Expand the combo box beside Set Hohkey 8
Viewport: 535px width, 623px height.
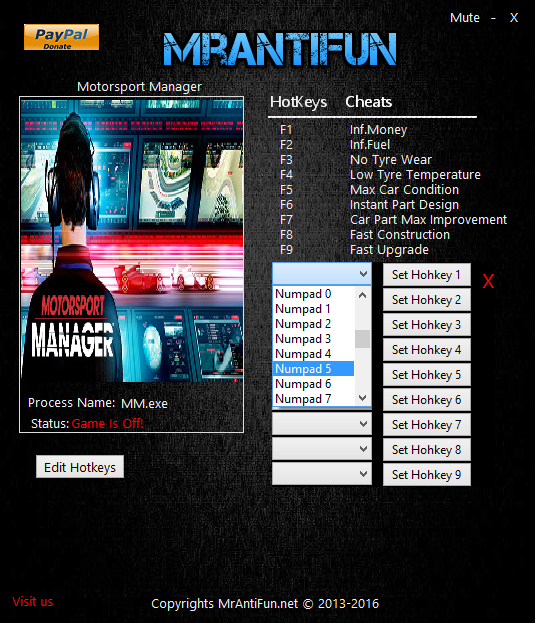[322, 449]
